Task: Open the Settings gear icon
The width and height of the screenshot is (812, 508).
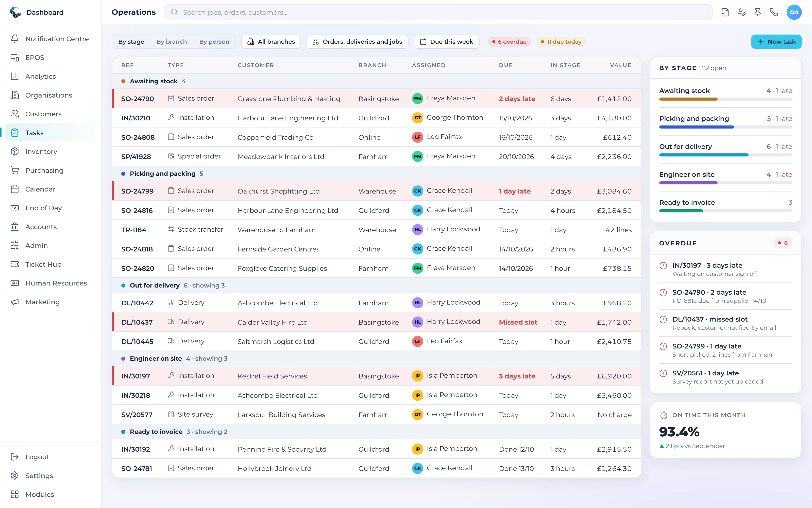Action: (x=15, y=475)
